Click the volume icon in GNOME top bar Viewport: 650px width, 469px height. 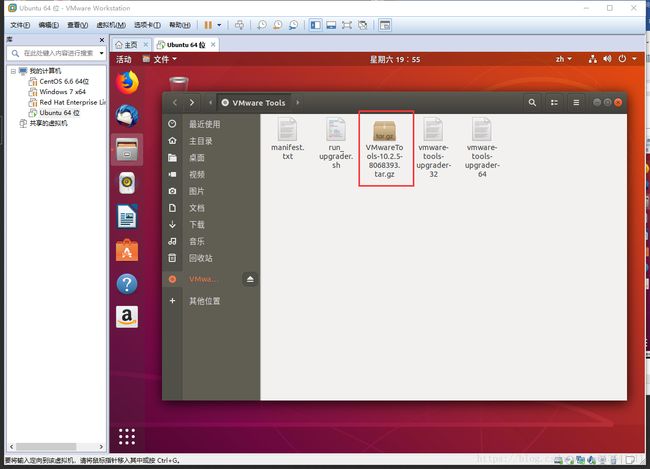pos(607,59)
